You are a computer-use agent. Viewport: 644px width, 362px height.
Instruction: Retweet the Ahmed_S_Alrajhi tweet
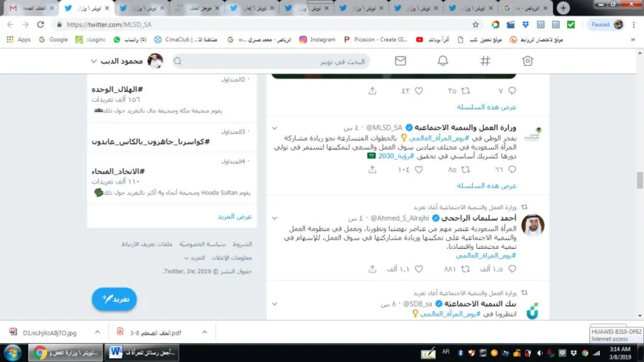(465, 269)
